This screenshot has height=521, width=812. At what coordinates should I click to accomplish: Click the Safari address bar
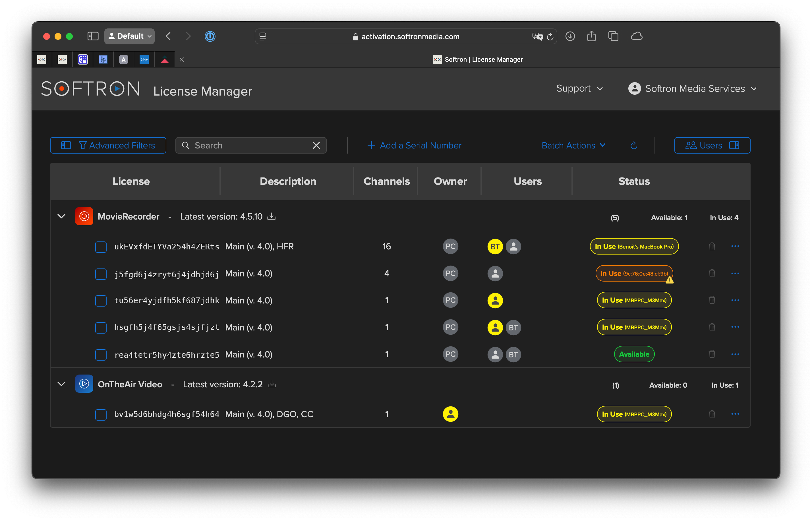(x=405, y=36)
